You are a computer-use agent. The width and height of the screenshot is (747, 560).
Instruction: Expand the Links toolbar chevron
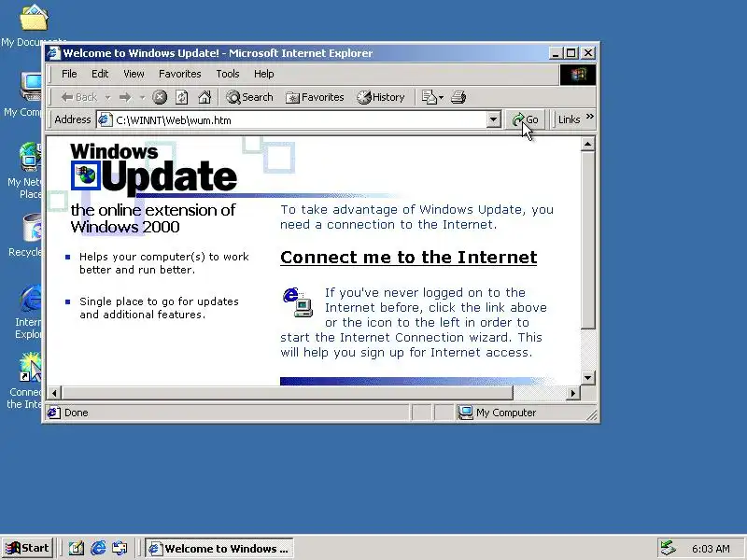(590, 116)
